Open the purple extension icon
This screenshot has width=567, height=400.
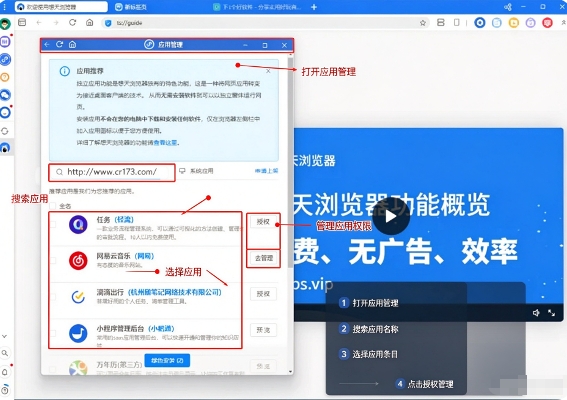(530, 23)
